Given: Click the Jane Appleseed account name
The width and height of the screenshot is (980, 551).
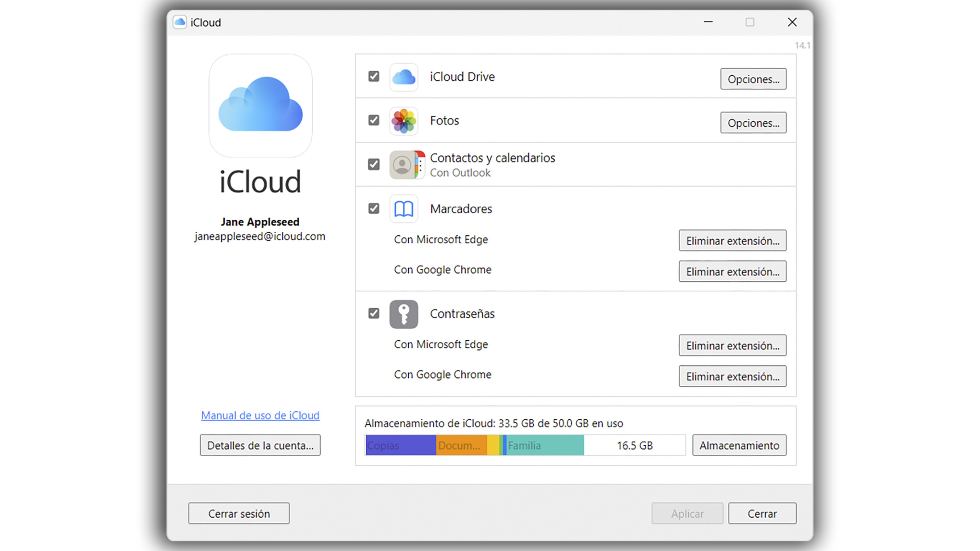Looking at the screenshot, I should pyautogui.click(x=260, y=222).
